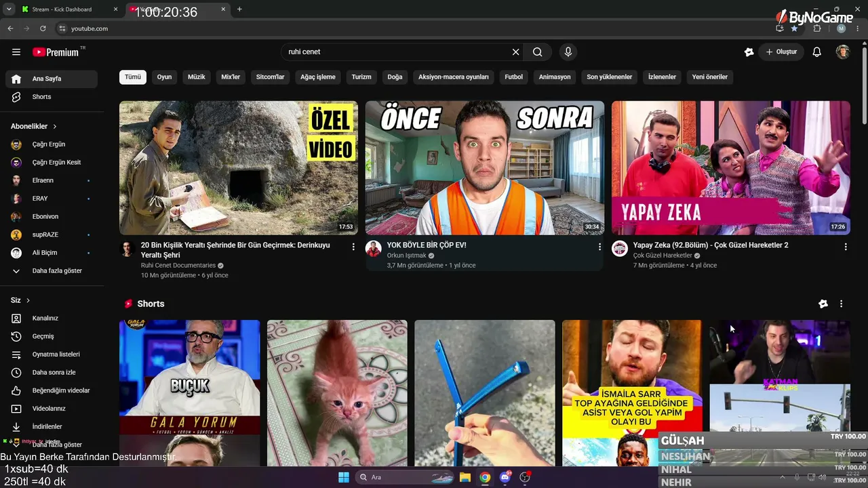868x488 pixels.
Task: Select the Yeni öneriler chip
Action: pos(710,77)
